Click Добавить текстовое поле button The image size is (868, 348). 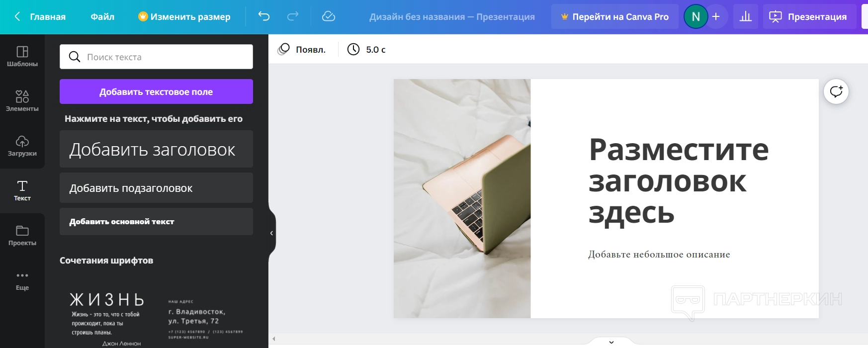156,91
